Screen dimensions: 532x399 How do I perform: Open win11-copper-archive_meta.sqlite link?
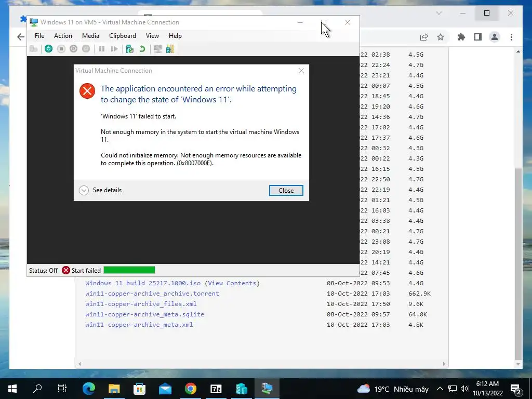pyautogui.click(x=144, y=314)
